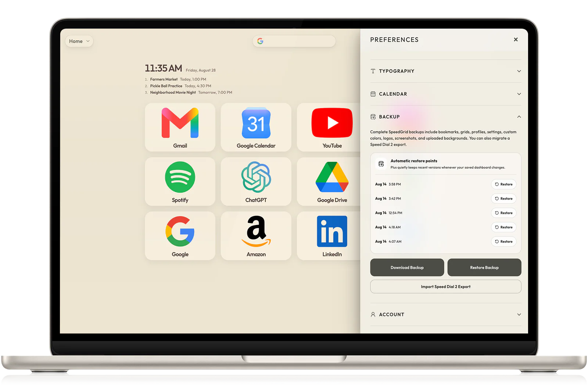Open the Home profile dropdown
588x385 pixels.
[79, 41]
